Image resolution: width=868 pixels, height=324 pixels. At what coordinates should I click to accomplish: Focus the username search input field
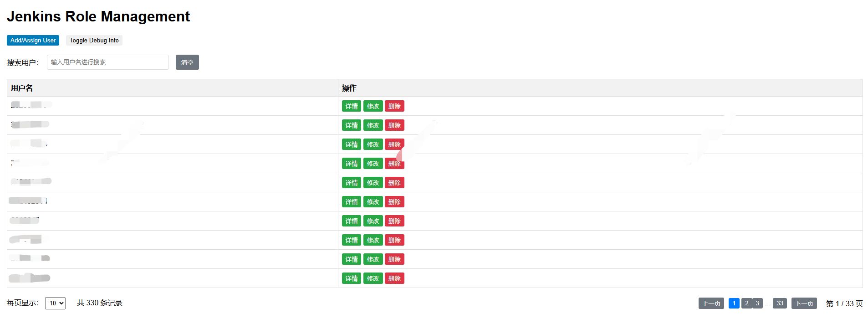tap(108, 62)
